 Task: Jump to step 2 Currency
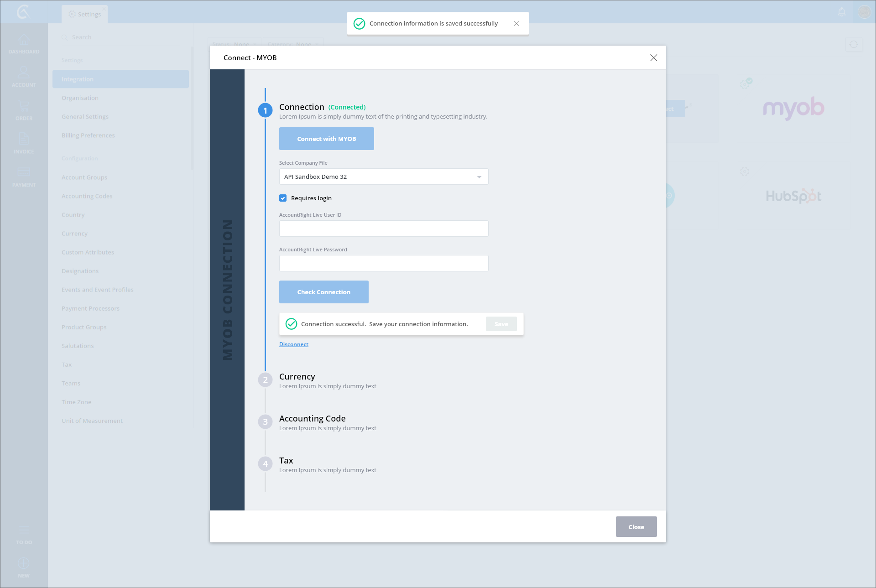click(297, 377)
